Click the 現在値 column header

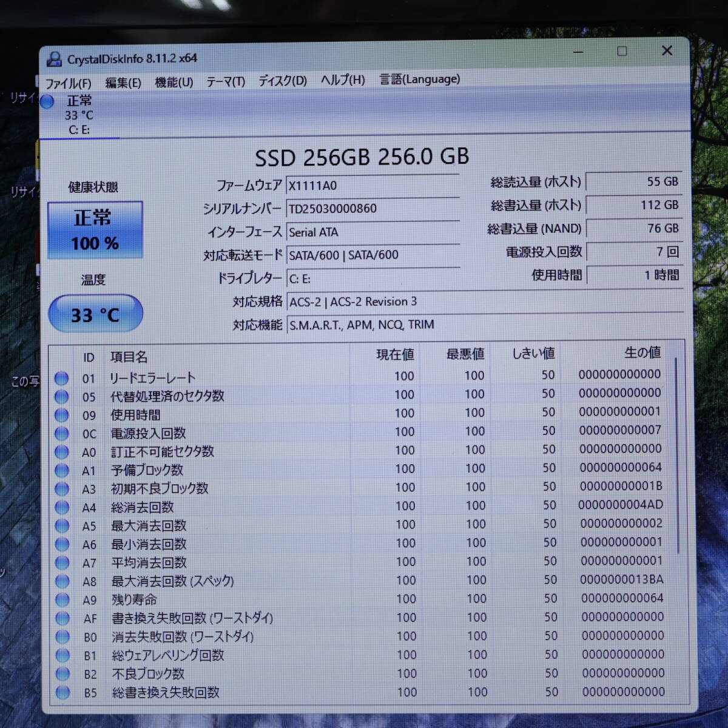tap(395, 354)
